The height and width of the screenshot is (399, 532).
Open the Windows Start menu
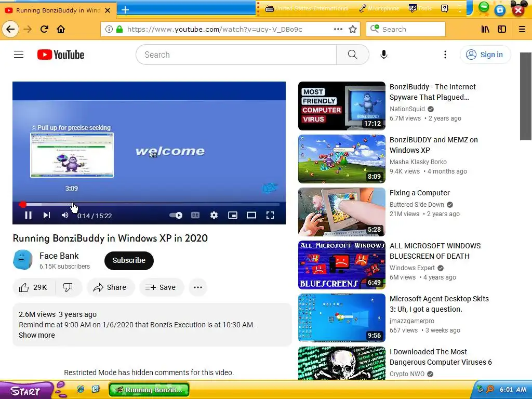pos(26,391)
